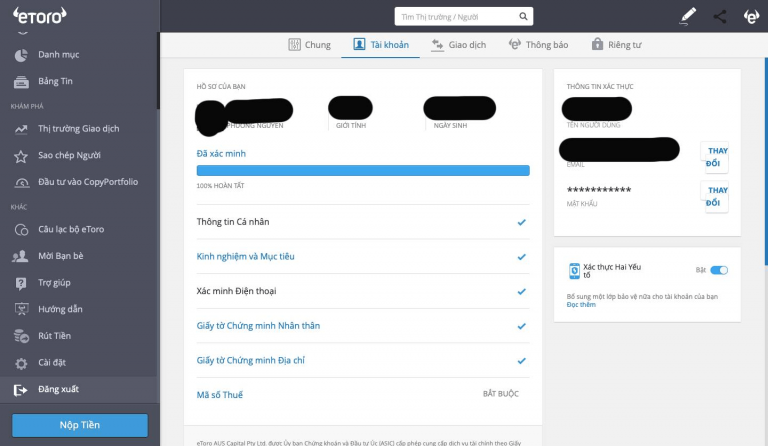The image size is (768, 446).
Task: Select the Tài khoản tab
Action: coord(381,45)
